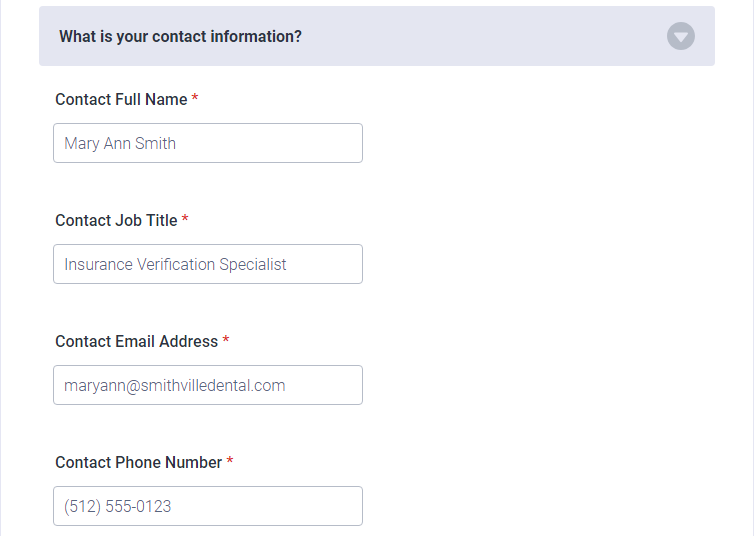This screenshot has height=536, width=754.
Task: Focus the Contact Email Address field
Action: 208,385
